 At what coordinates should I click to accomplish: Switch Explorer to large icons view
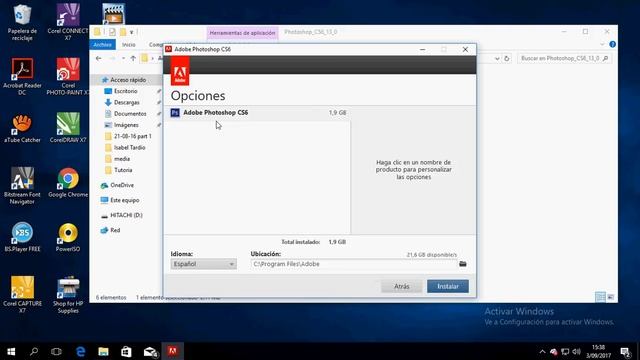tap(611, 297)
